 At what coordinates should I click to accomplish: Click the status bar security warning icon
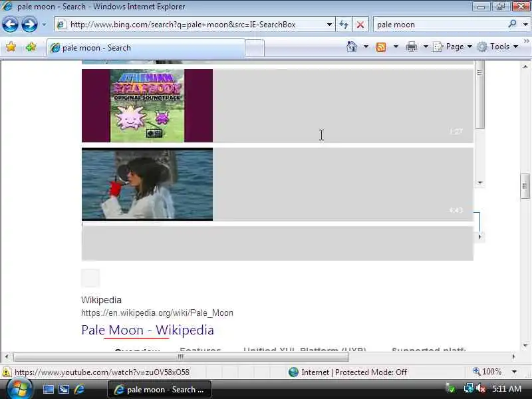tap(7, 372)
